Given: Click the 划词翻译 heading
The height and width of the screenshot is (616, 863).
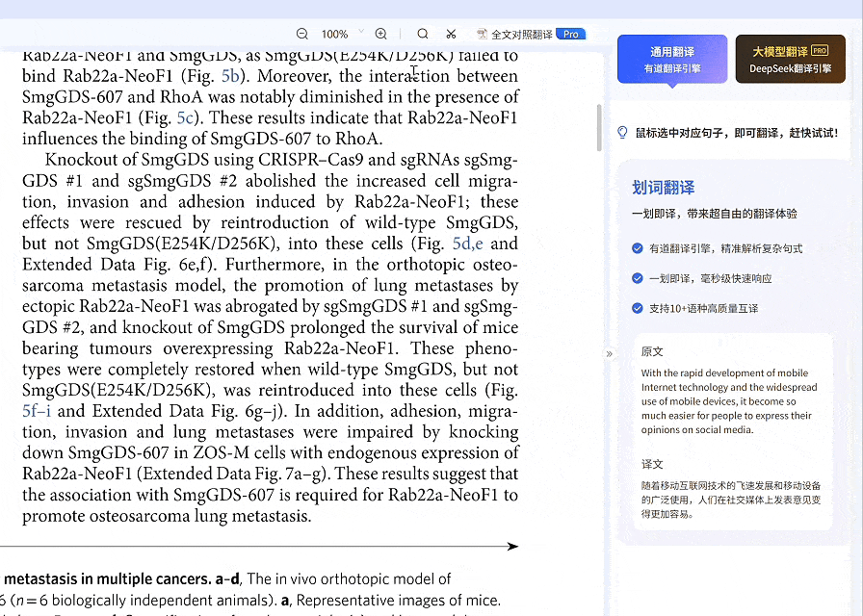Looking at the screenshot, I should click(x=664, y=188).
